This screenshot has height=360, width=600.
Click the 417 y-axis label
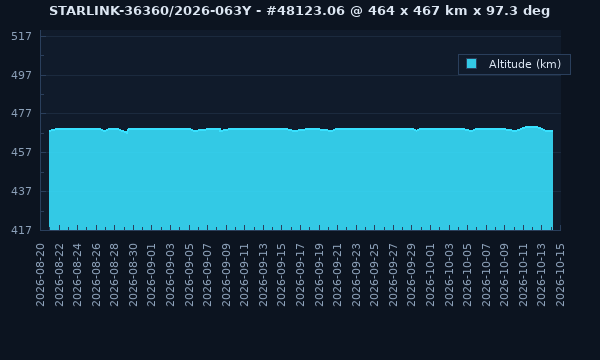[21, 230]
